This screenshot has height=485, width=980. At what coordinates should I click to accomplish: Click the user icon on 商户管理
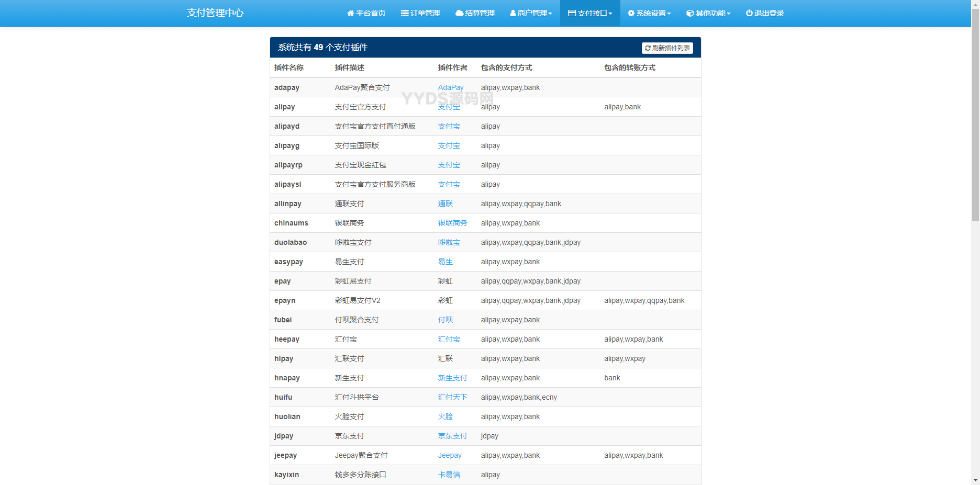[x=512, y=13]
